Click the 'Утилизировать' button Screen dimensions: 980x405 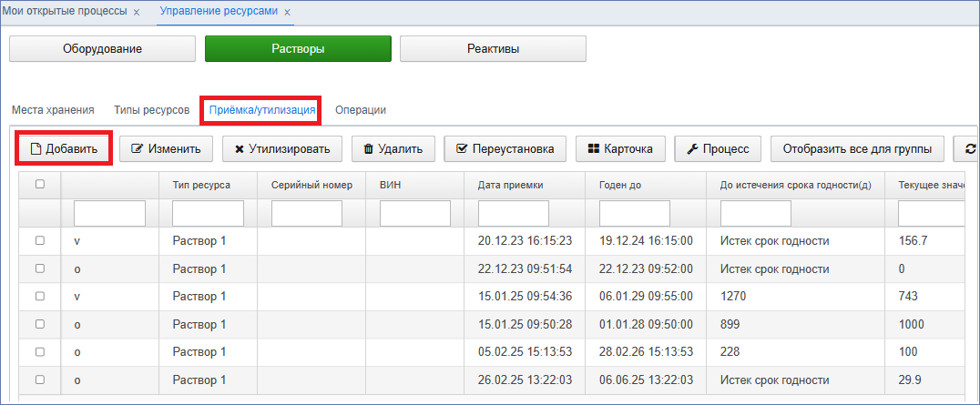click(282, 148)
